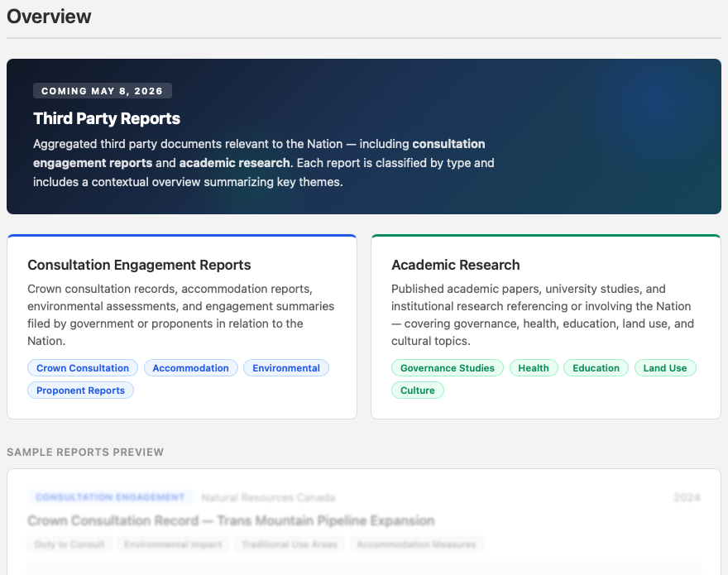Toggle the Environmental Impact tag

pyautogui.click(x=172, y=544)
